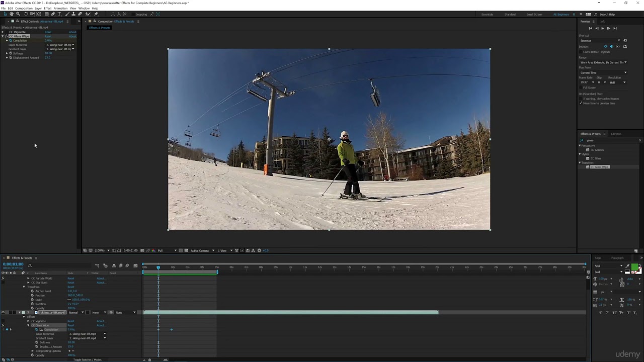Image resolution: width=644 pixels, height=362 pixels.
Task: Click Toggle Switches / Modes button
Action: click(x=88, y=359)
